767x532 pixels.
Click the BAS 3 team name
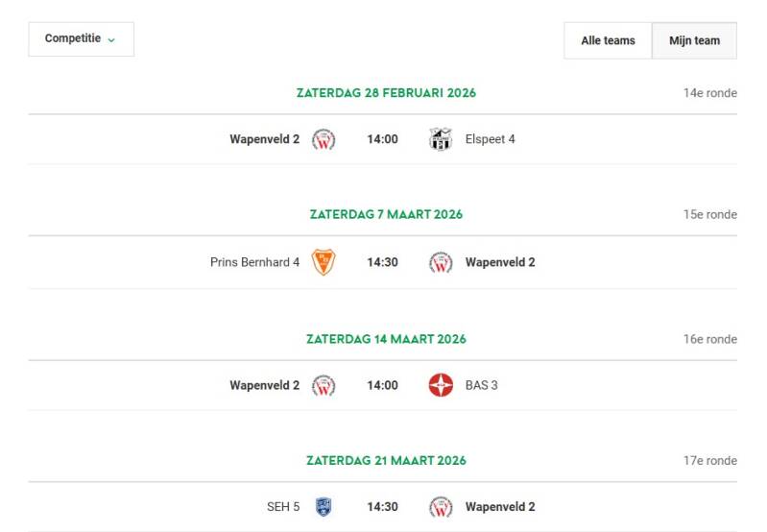tap(481, 385)
